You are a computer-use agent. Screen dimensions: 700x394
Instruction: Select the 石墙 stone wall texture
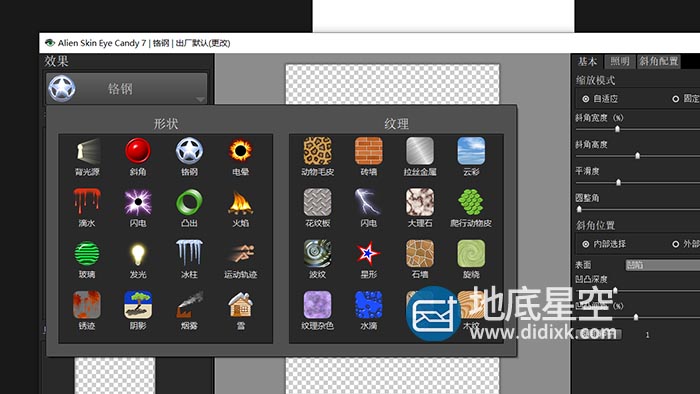(x=420, y=254)
